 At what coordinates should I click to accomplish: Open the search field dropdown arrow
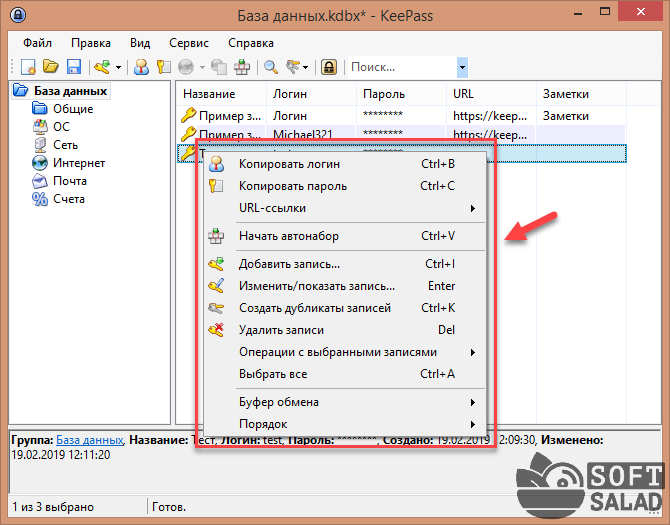[462, 67]
